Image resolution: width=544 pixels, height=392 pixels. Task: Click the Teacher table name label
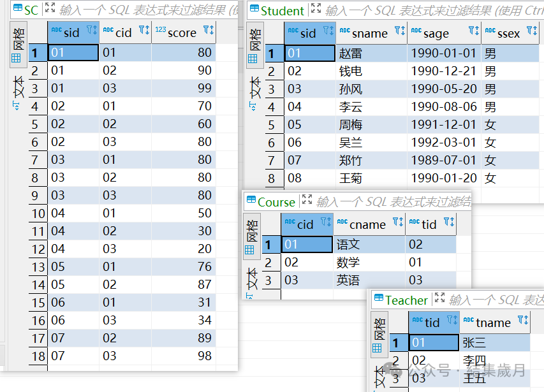coord(406,300)
